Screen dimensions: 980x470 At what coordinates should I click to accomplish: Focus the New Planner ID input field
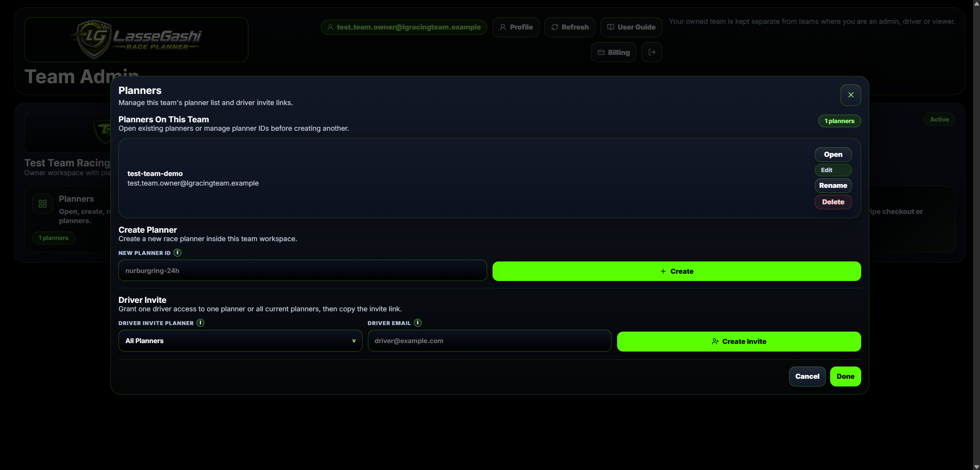pos(302,271)
